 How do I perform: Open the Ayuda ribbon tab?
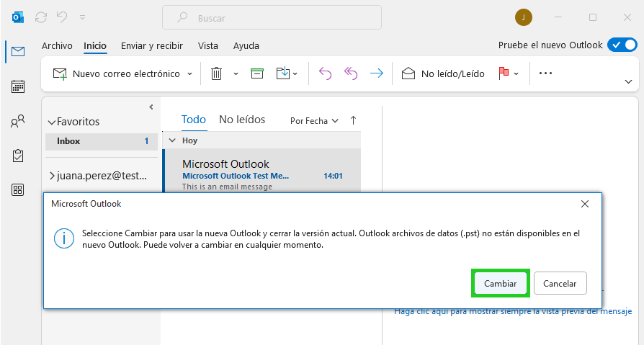[246, 46]
